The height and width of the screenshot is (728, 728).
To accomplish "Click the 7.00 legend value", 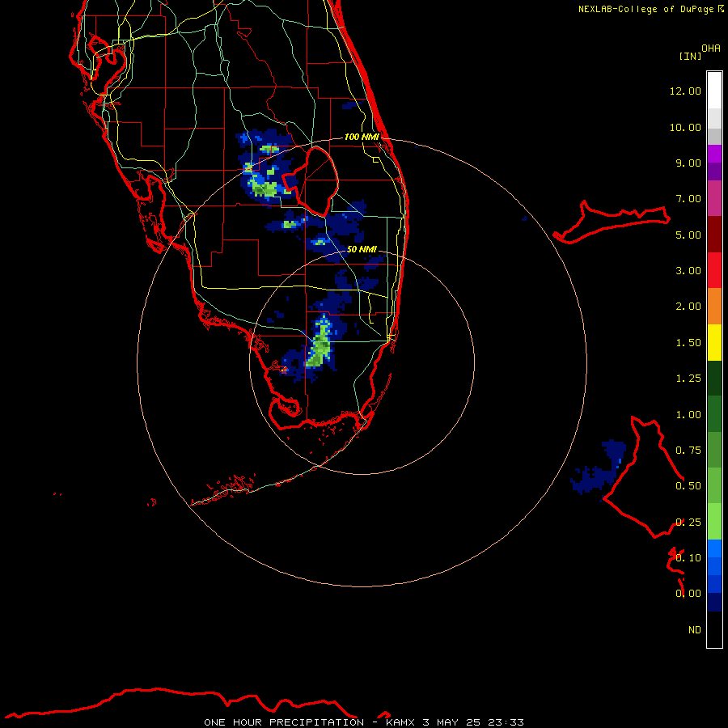I will tap(688, 199).
